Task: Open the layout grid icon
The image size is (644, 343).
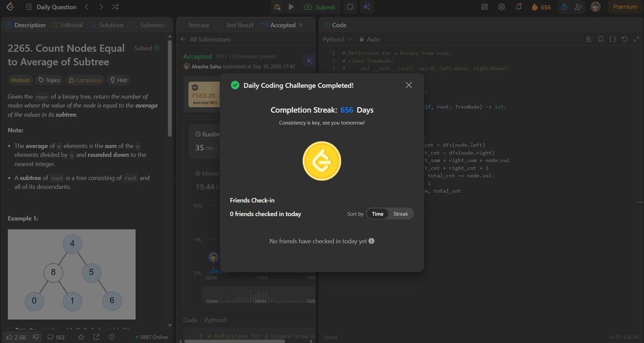Action: 485,7
